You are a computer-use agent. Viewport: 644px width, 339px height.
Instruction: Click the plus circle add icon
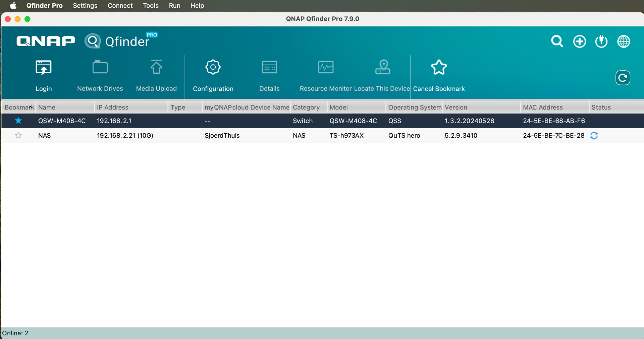580,42
